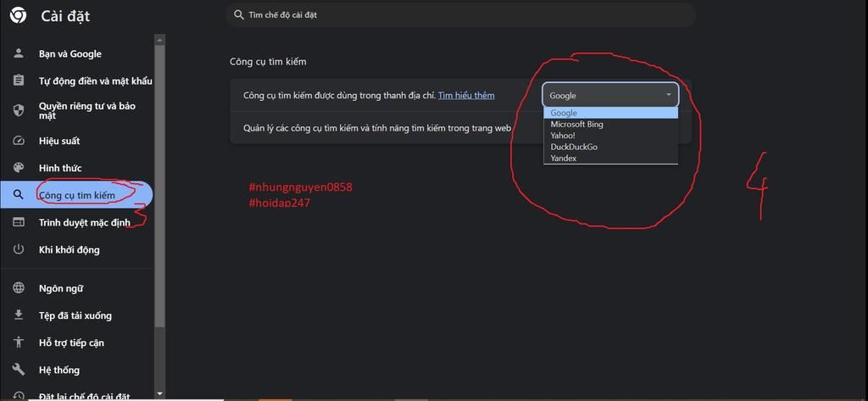868x401 pixels.
Task: Click the speedometer icon for Hiệu suất
Action: [x=19, y=141]
